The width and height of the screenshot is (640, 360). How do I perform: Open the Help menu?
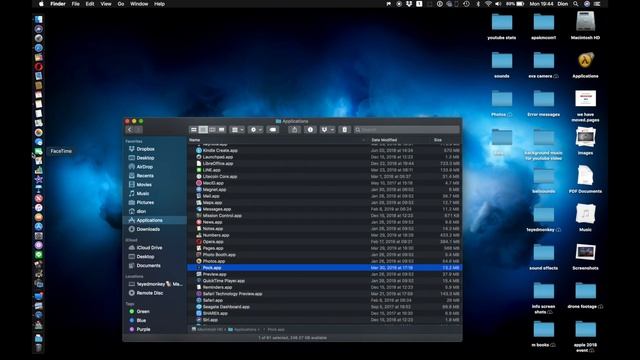coord(159,4)
